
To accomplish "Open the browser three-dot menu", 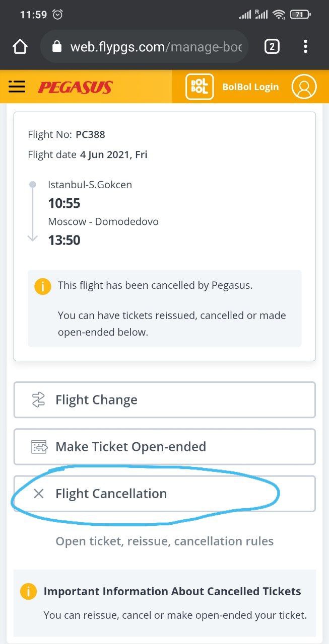I will pyautogui.click(x=305, y=47).
